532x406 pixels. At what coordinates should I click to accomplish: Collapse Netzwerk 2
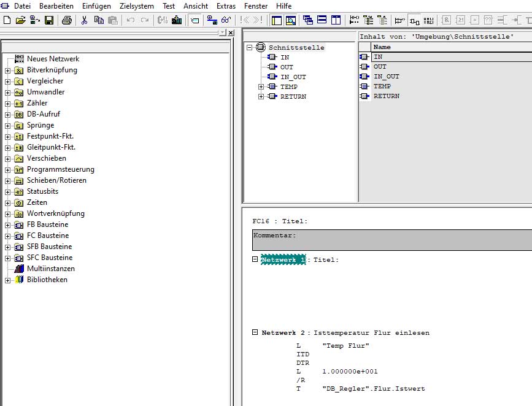[x=255, y=332]
